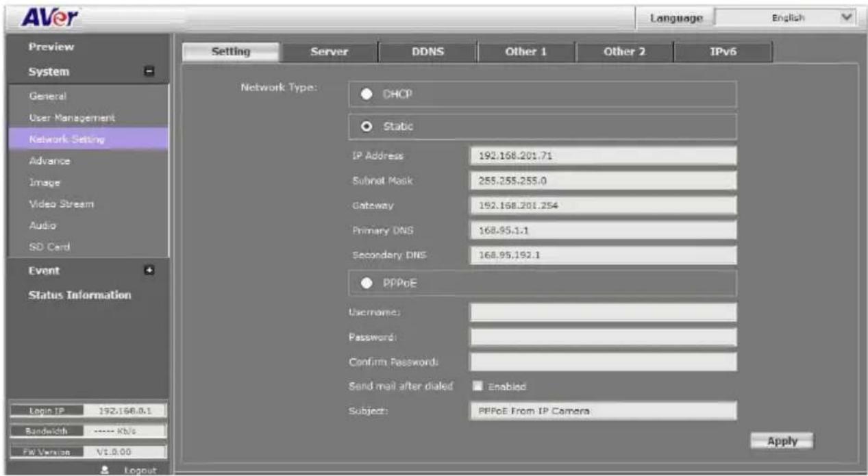Open the Video Stream page

(x=61, y=204)
